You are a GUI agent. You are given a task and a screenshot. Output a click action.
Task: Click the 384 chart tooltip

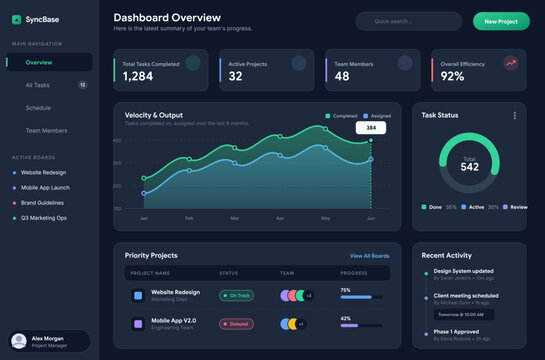point(371,128)
